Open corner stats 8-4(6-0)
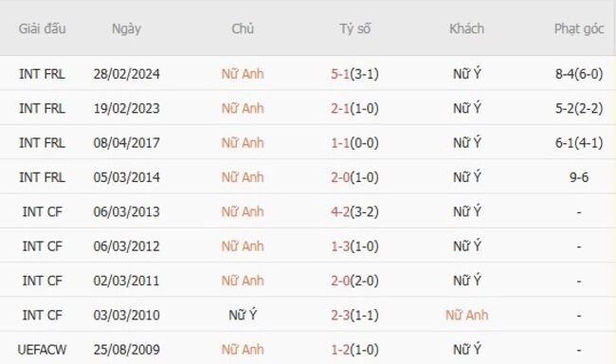616x364 pixels. 579,74
